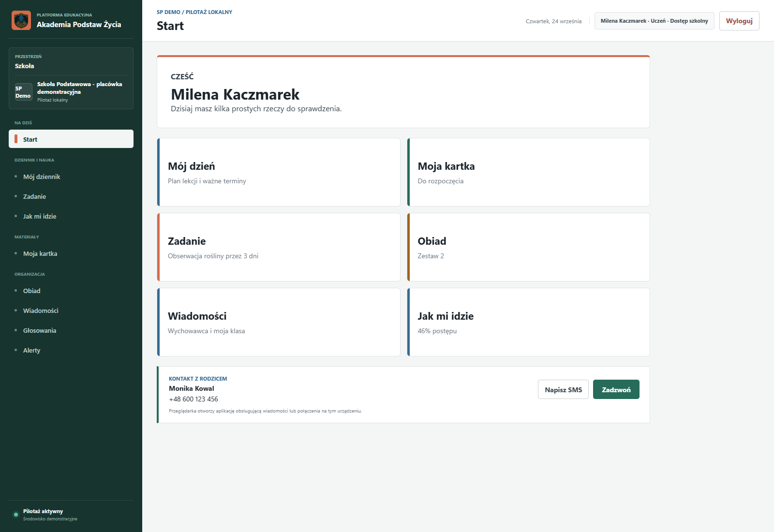
Task: Click the KONTAKT Z RODZICEM label
Action: coord(198,379)
